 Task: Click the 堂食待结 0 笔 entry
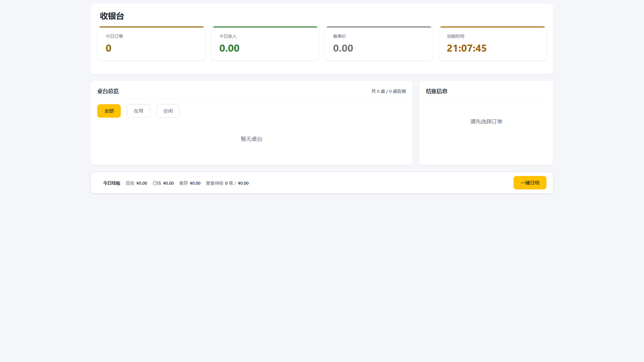click(x=227, y=183)
